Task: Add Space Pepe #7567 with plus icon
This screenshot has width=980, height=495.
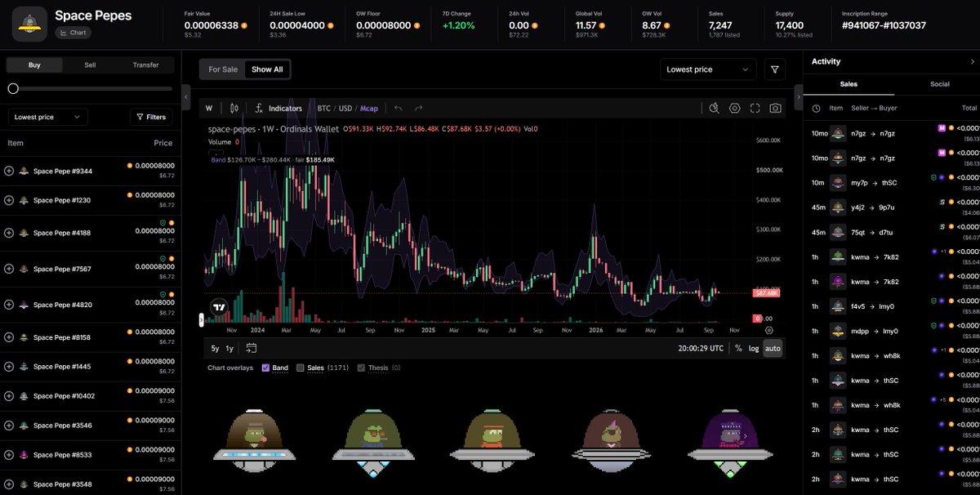Action: 9,269
